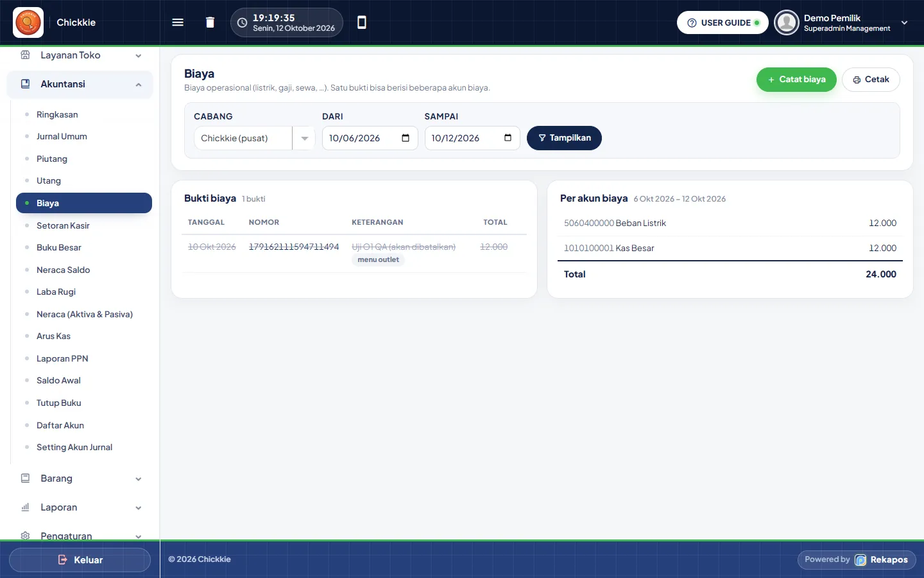Open Setoran Kasir page
Viewport: 924px width, 578px height.
84,225
